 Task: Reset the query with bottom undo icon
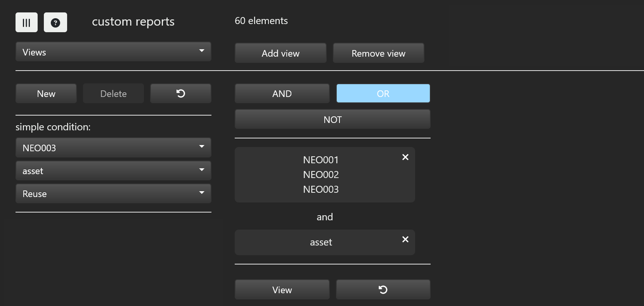click(383, 290)
